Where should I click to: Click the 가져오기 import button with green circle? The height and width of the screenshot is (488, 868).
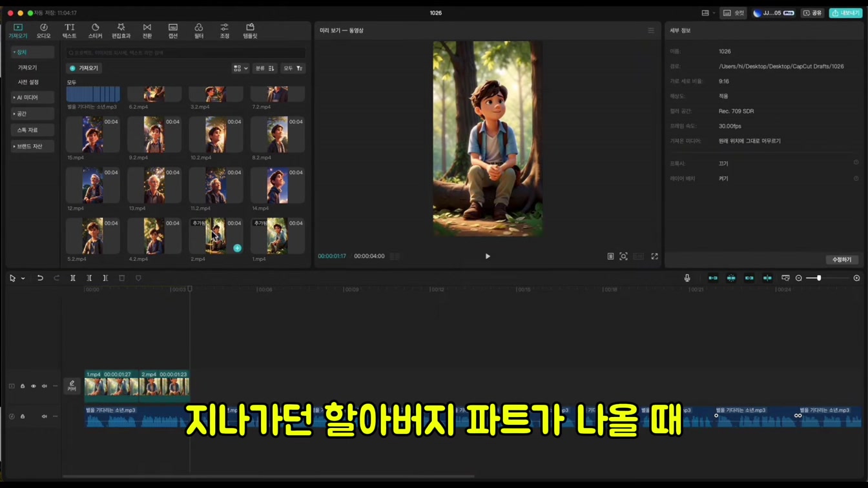(x=84, y=68)
